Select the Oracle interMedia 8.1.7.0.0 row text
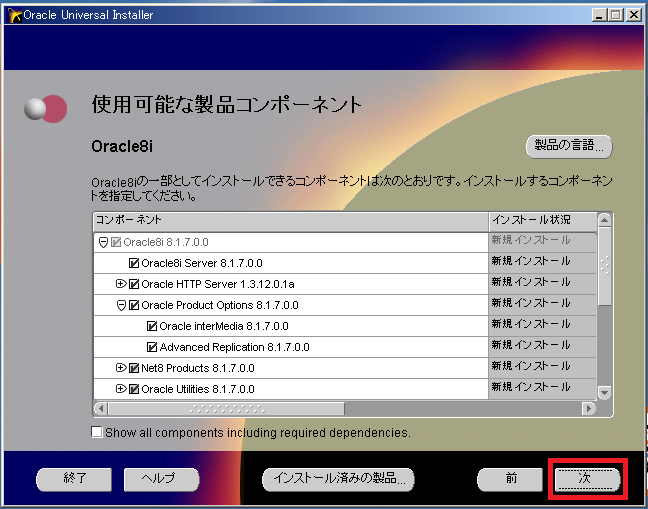Screen dimensions: 648x509 [x=224, y=326]
